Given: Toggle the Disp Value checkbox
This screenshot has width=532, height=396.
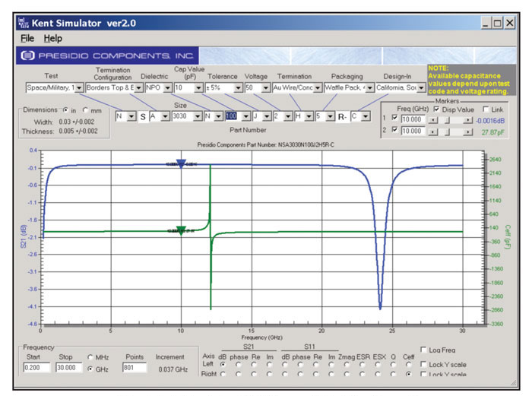Looking at the screenshot, I should pyautogui.click(x=437, y=109).
